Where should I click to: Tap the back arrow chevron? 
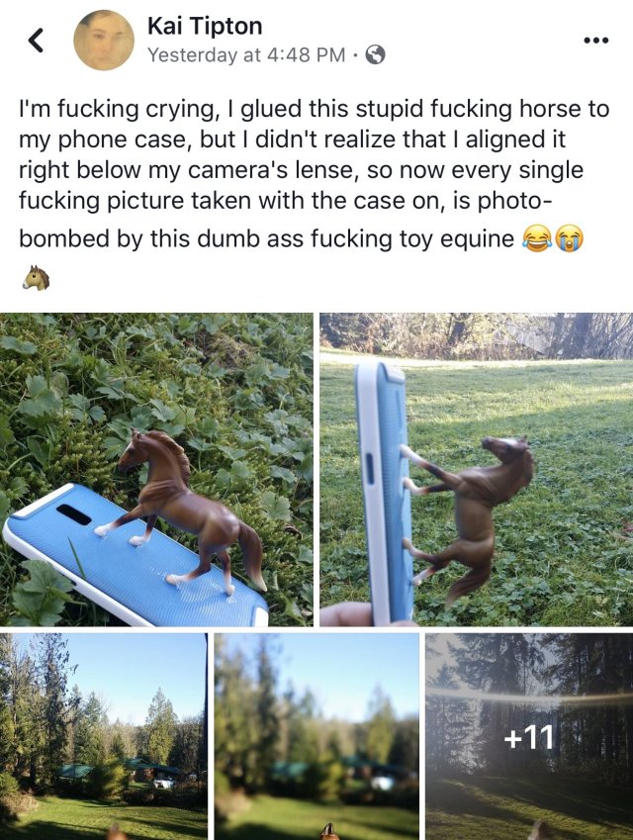tap(36, 41)
